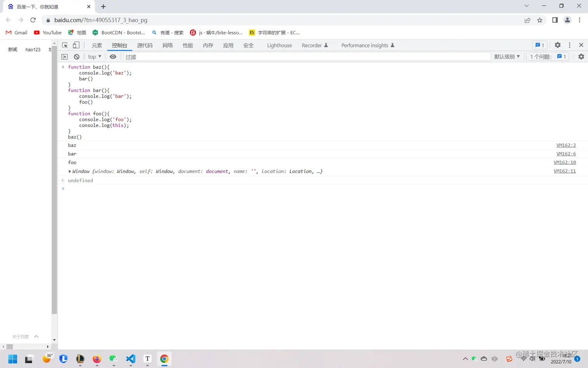Screen dimensions: 588x368
Task: Bookmark this page with the star icon
Action: [x=540, y=20]
